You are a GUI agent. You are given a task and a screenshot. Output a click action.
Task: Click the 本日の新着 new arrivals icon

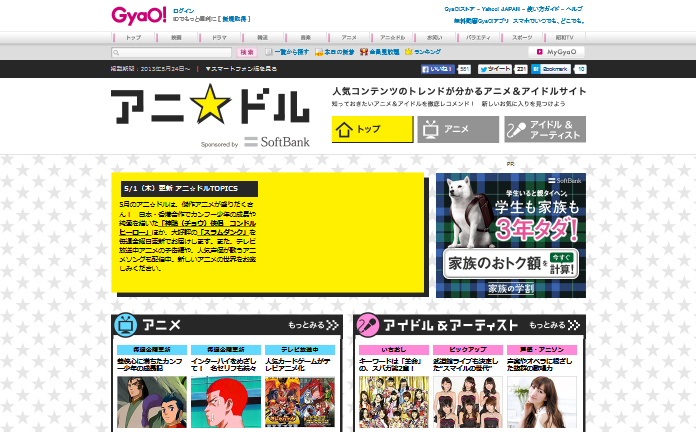coord(318,52)
